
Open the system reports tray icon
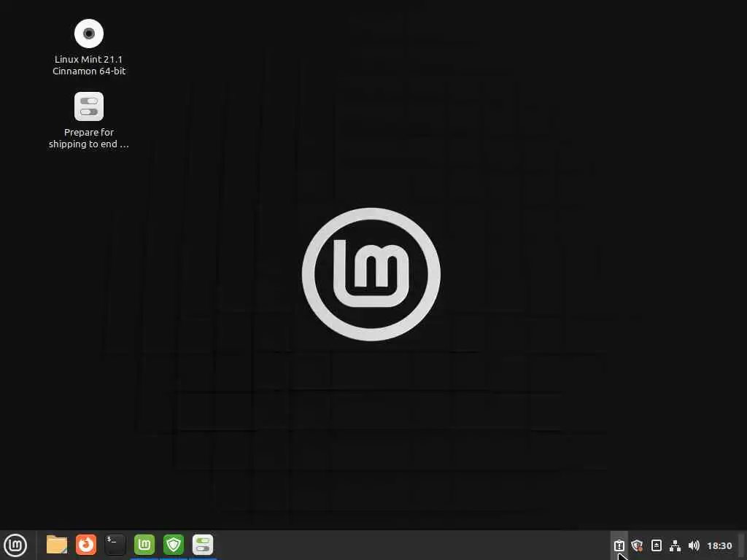[619, 545]
